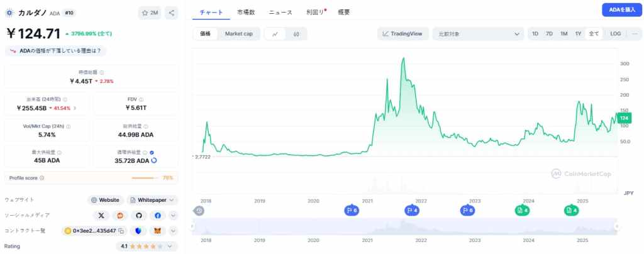644x254 pixels.
Task: Expand more contracts in コントラクト一覧
Action: tap(173, 231)
